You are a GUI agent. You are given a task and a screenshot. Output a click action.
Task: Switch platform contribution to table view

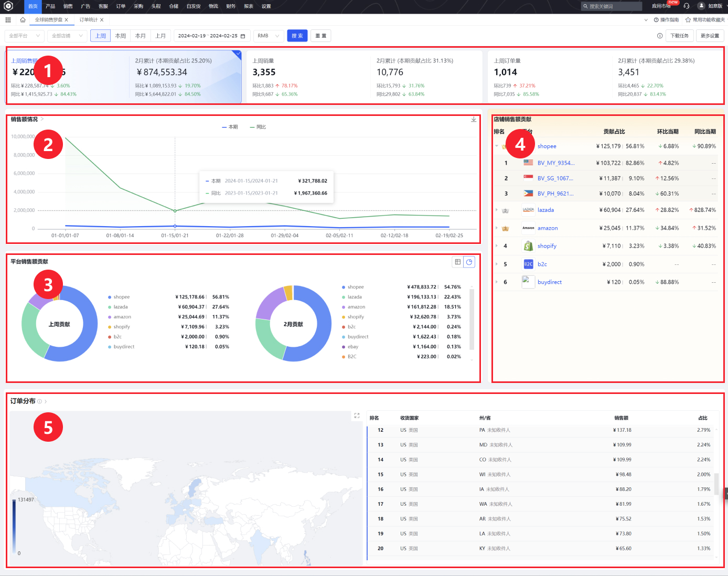[x=458, y=262]
